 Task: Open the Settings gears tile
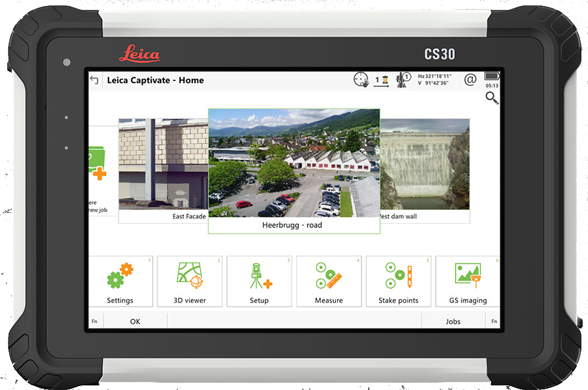point(120,281)
